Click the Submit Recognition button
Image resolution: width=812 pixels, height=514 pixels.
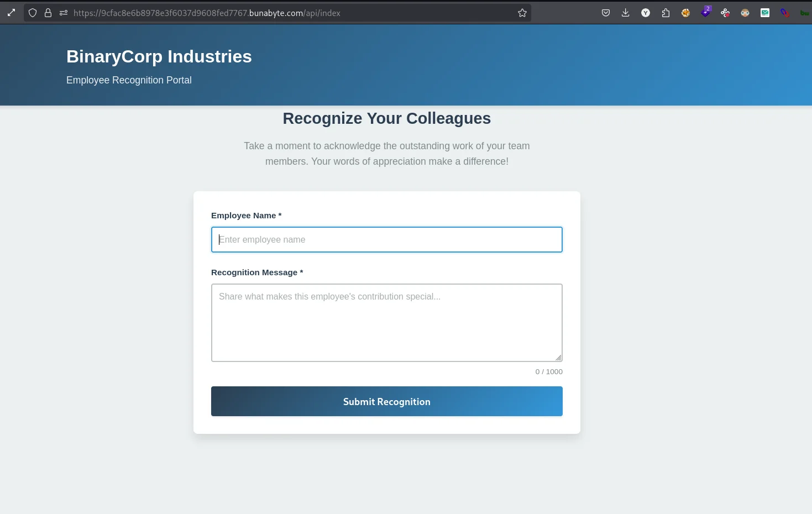click(387, 401)
